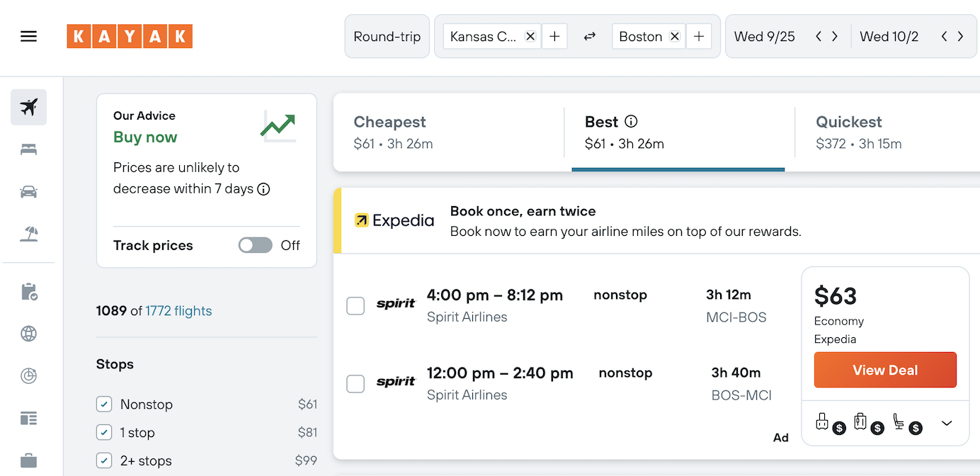The image size is (980, 476).
Task: Click the price trend chart icon
Action: click(x=278, y=126)
